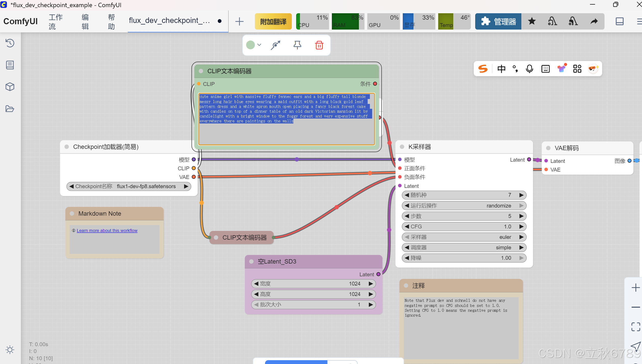The image size is (642, 364).
Task: Click the red trash delete-node icon
Action: tap(319, 45)
